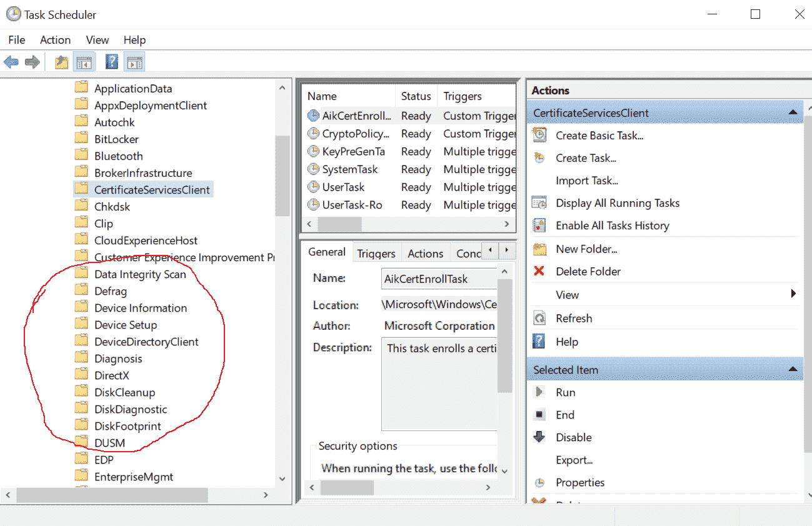Click the tree pane vertical scrollbar thumb
Viewport: 812px width, 526px height.
point(283,176)
